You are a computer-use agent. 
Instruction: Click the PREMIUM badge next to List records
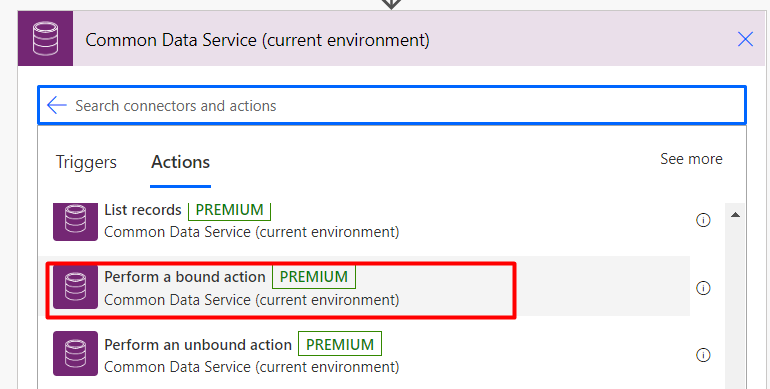(x=229, y=211)
